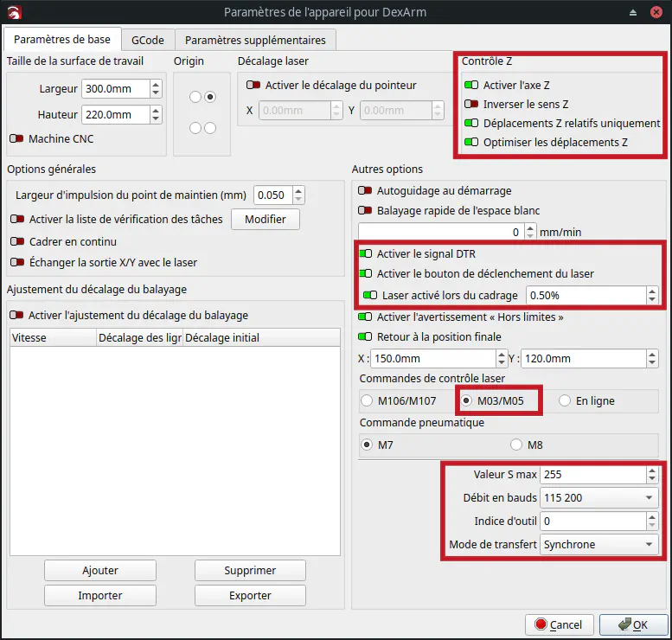This screenshot has width=672, height=640.
Task: Click the Hauteur input field
Action: pyautogui.click(x=116, y=115)
